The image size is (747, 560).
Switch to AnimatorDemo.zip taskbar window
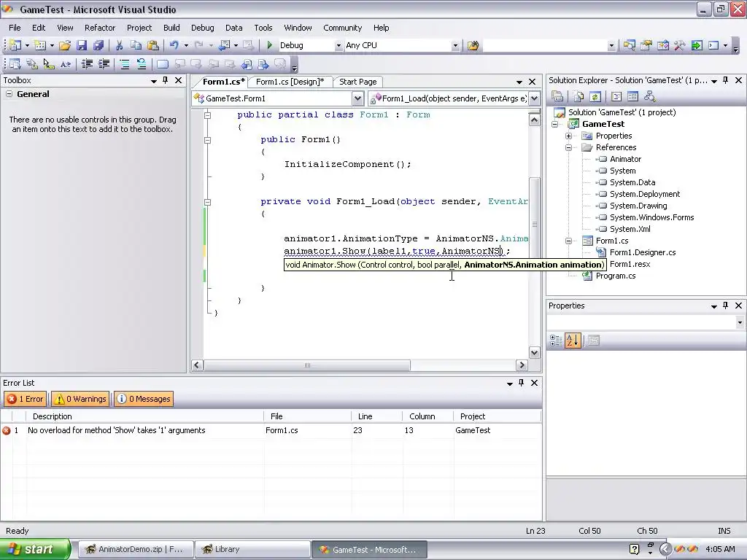(x=135, y=549)
